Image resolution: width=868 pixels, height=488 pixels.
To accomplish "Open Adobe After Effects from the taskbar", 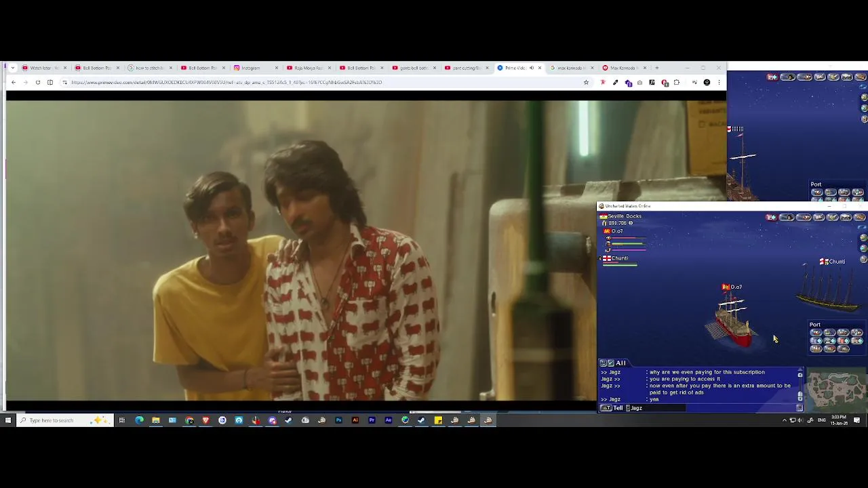I will pyautogui.click(x=389, y=420).
